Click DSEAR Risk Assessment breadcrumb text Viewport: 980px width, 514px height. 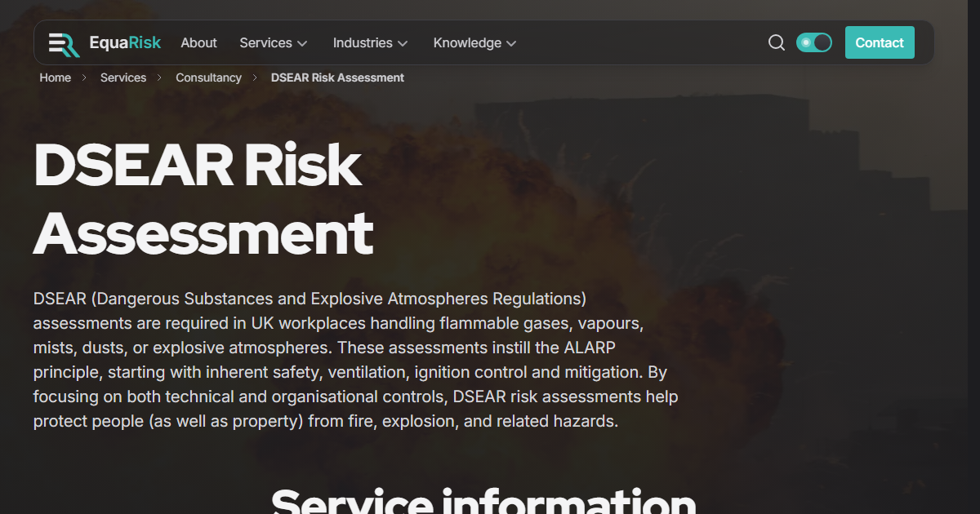tap(337, 78)
